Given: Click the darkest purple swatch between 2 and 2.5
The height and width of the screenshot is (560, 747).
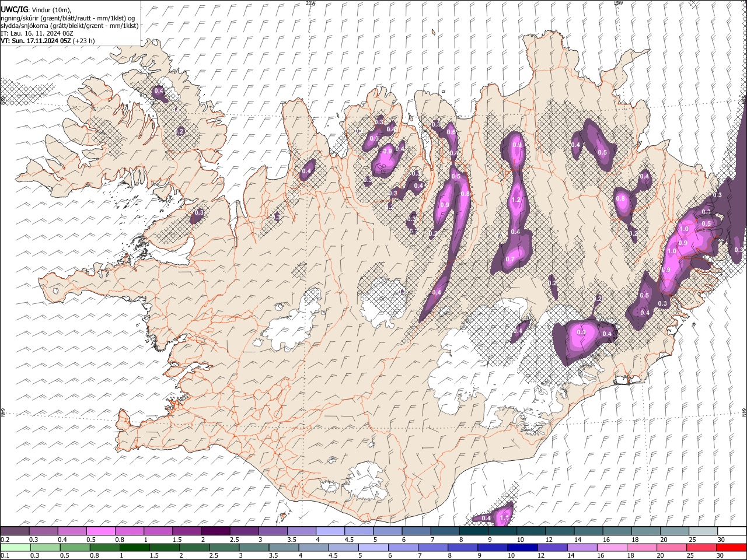Looking at the screenshot, I should (x=215, y=531).
